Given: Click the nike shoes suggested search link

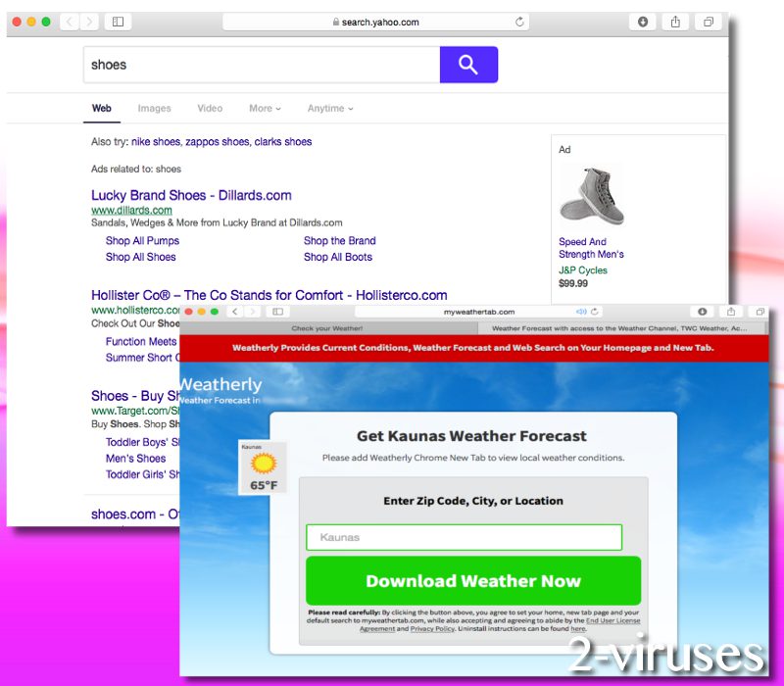Looking at the screenshot, I should pyautogui.click(x=156, y=141).
